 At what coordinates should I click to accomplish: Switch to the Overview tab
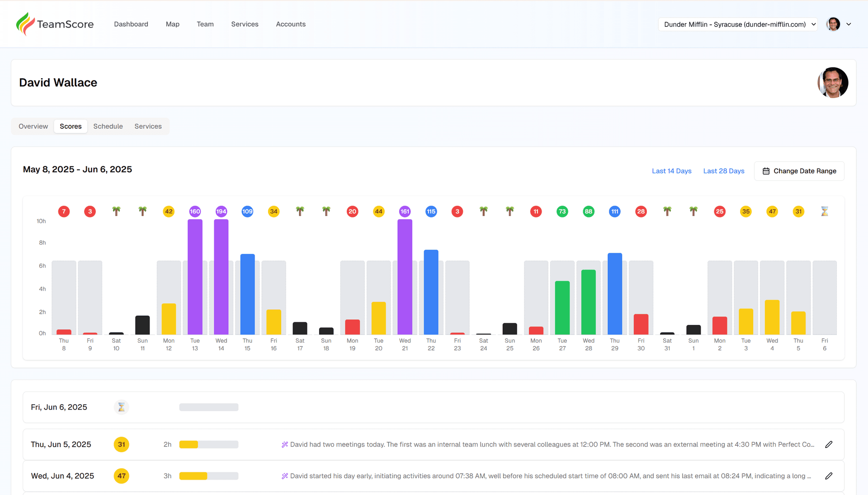(x=33, y=126)
